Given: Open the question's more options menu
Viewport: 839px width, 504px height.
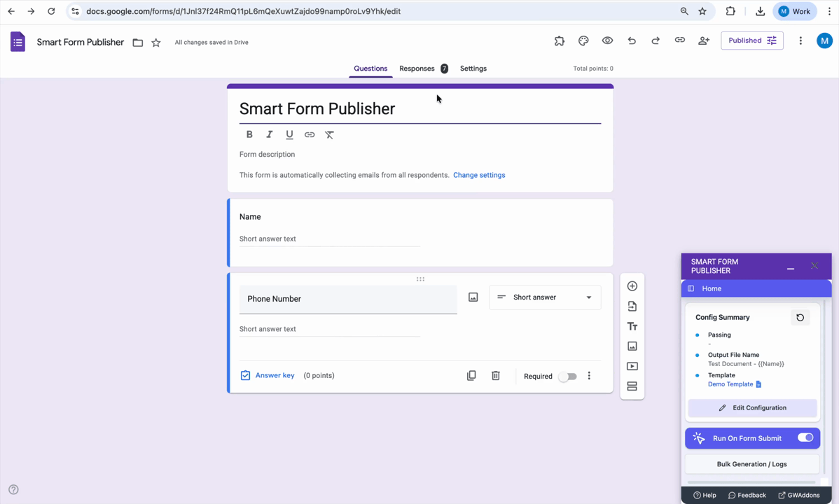Looking at the screenshot, I should pos(589,376).
